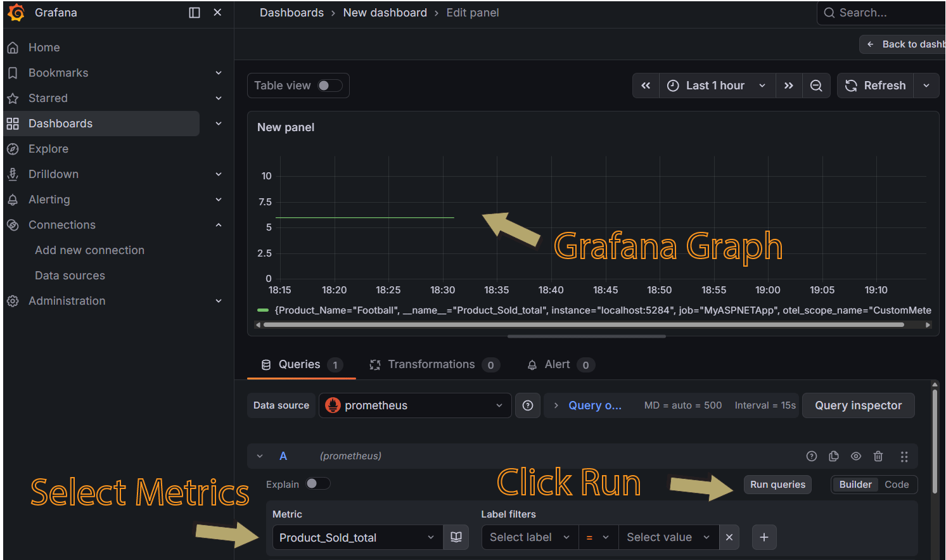
Task: Turn on the Explain toggle
Action: coord(319,483)
